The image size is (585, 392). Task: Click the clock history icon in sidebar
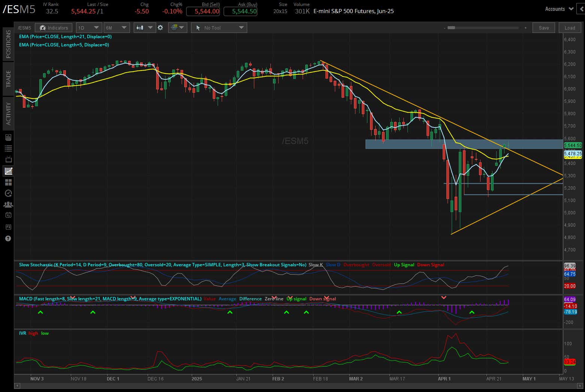[x=8, y=193]
